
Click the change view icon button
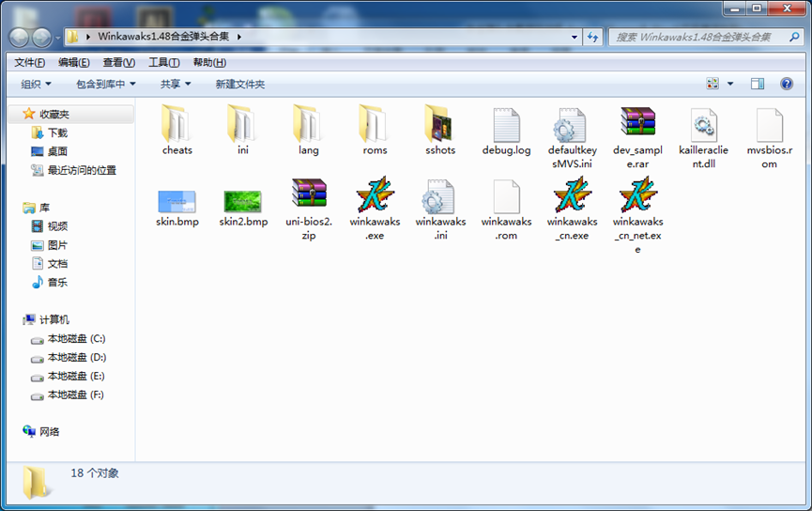(x=712, y=84)
